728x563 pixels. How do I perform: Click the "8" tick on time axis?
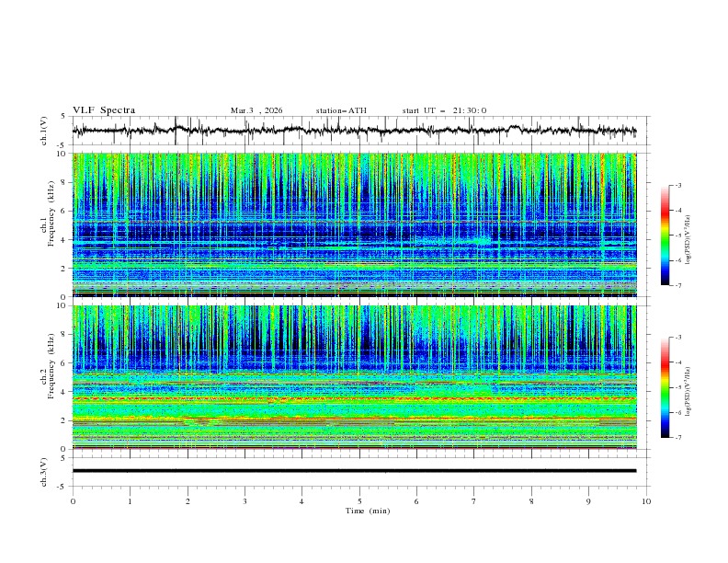(531, 501)
